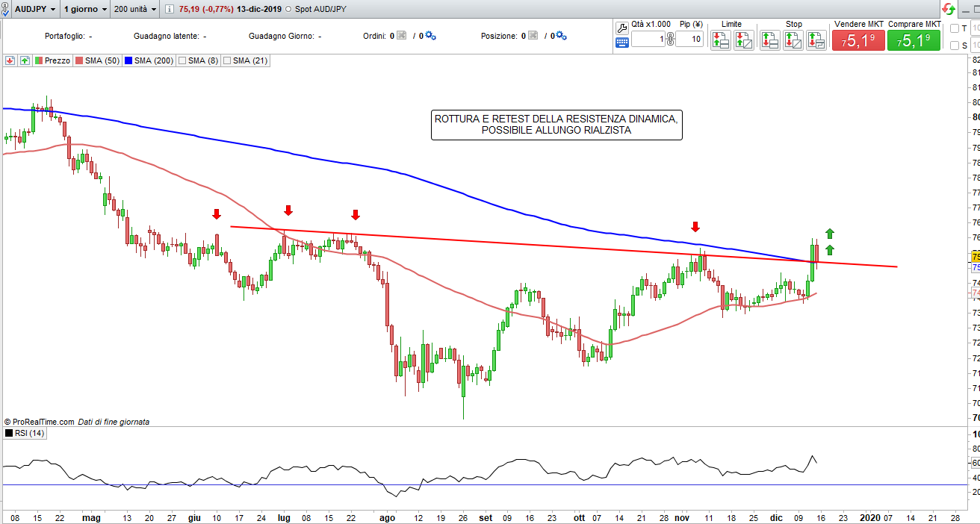Image resolution: width=980 pixels, height=524 pixels.
Task: Enable the SMA (21) indicator checkbox
Action: tap(226, 60)
